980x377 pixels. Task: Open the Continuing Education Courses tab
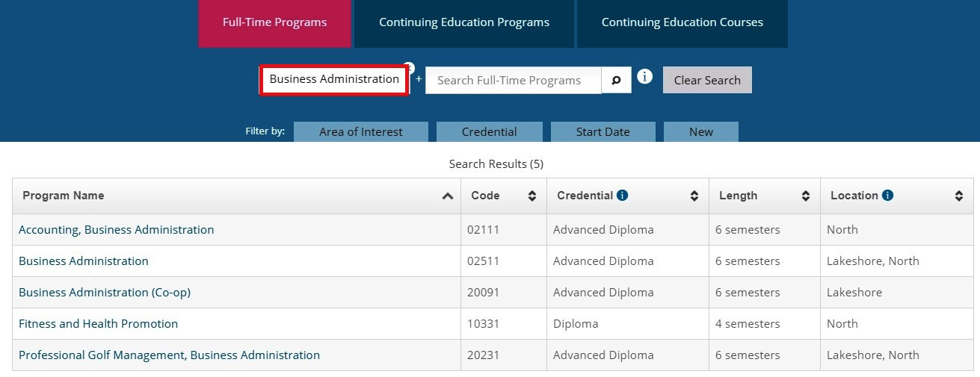(682, 22)
